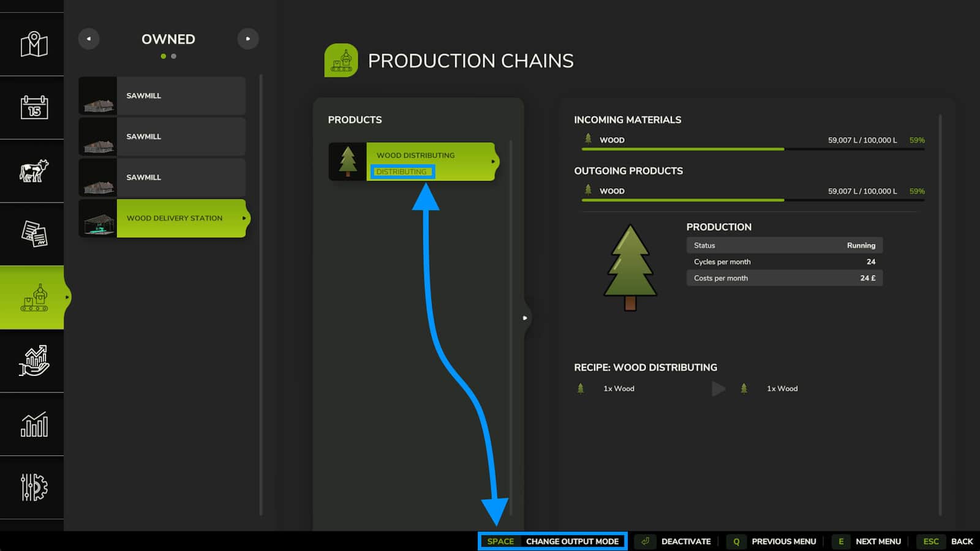Select the first Sawmill in owned list

point(162,96)
